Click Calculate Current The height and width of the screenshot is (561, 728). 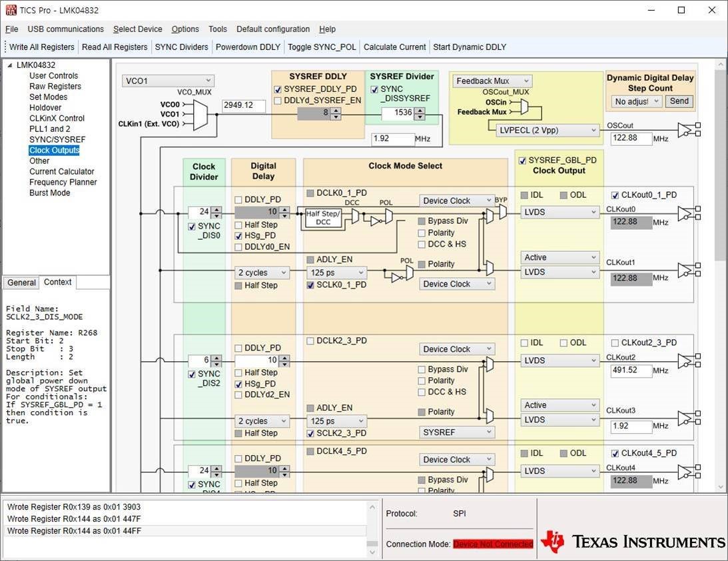pos(395,47)
